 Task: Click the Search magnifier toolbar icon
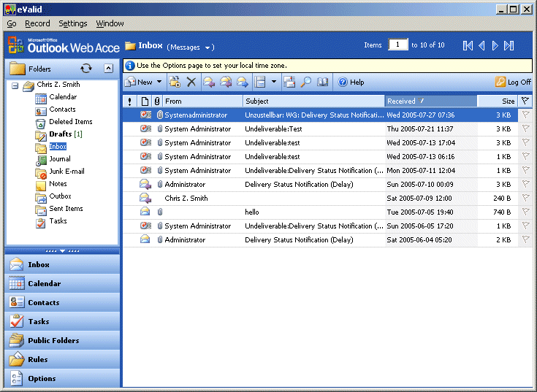point(306,82)
